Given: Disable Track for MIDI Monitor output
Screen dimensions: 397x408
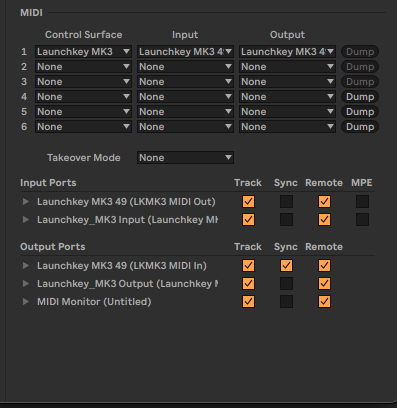Looking at the screenshot, I should pyautogui.click(x=248, y=302).
